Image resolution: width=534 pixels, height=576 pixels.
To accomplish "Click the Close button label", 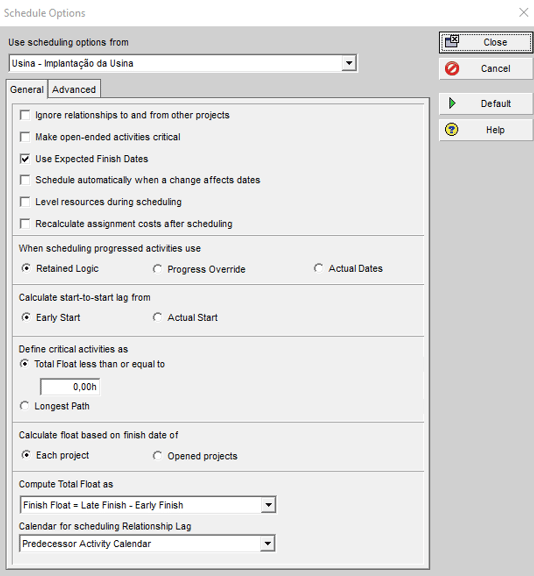I will click(x=495, y=42).
